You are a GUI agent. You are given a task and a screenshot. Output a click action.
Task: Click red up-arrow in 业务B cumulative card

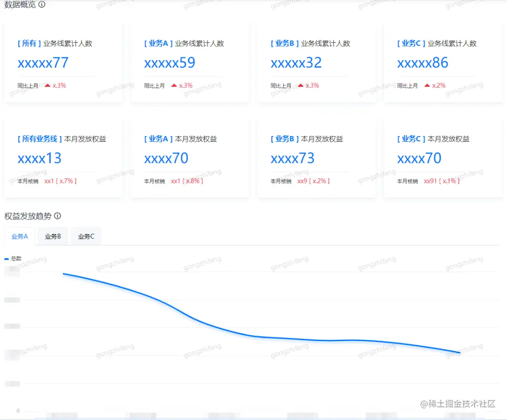click(301, 85)
